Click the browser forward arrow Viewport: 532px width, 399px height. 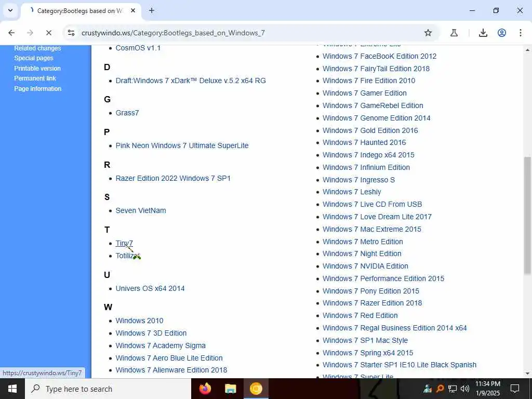click(x=30, y=33)
